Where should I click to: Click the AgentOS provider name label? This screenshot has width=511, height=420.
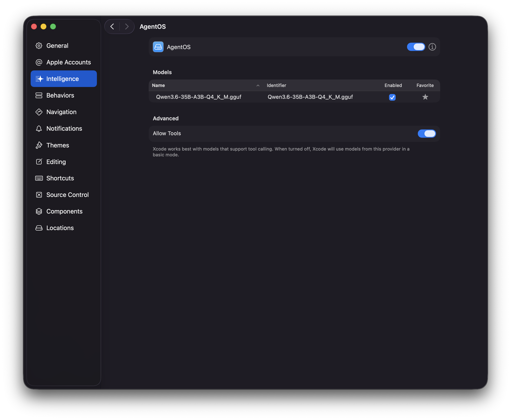coord(179,47)
